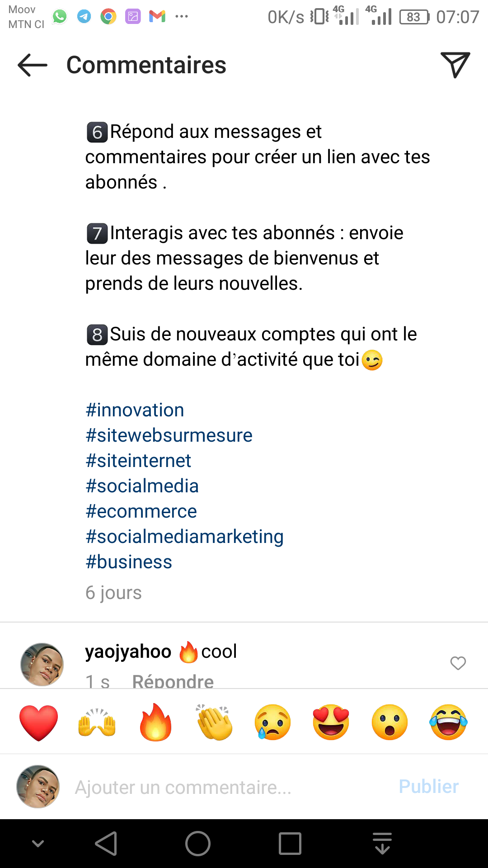Insert the raised hands emoji
This screenshot has height=868, width=488.
click(x=97, y=722)
